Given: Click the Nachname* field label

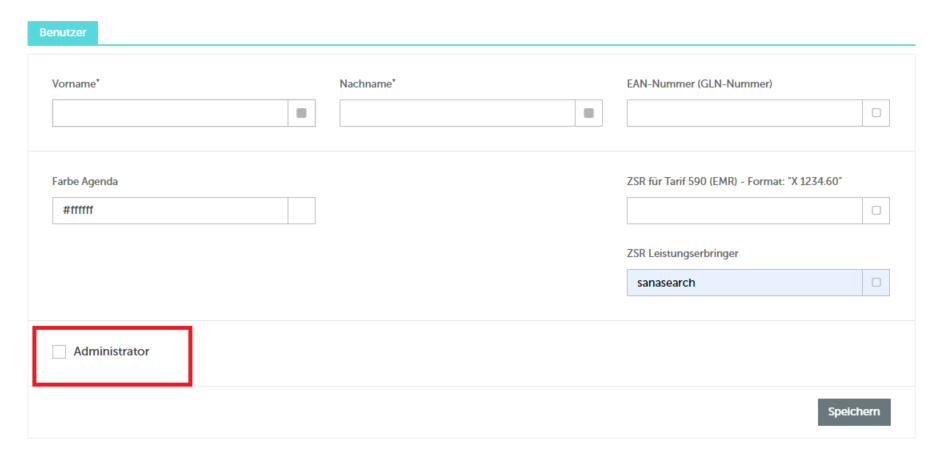Looking at the screenshot, I should click(368, 84).
